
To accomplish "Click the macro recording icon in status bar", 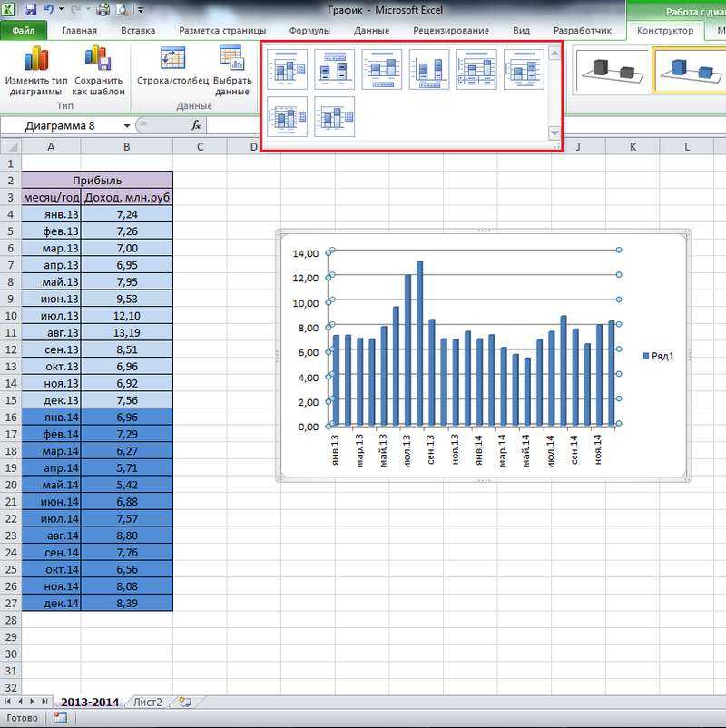I will point(60,718).
